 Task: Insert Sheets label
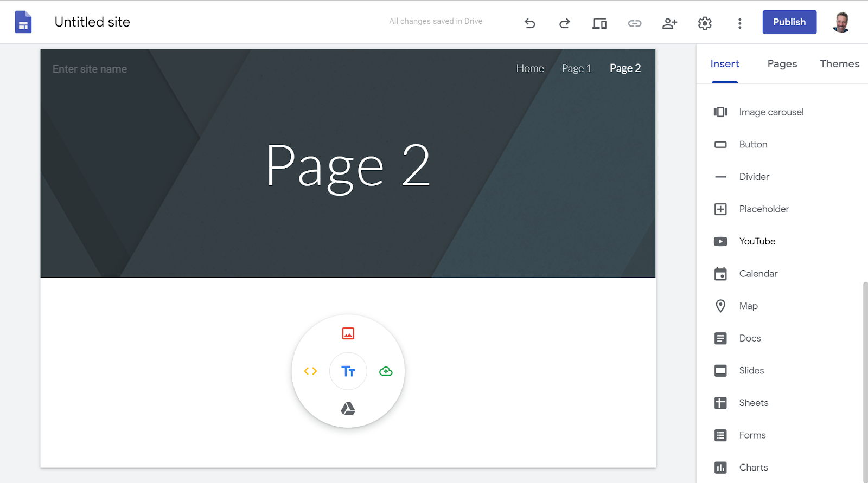pos(754,403)
